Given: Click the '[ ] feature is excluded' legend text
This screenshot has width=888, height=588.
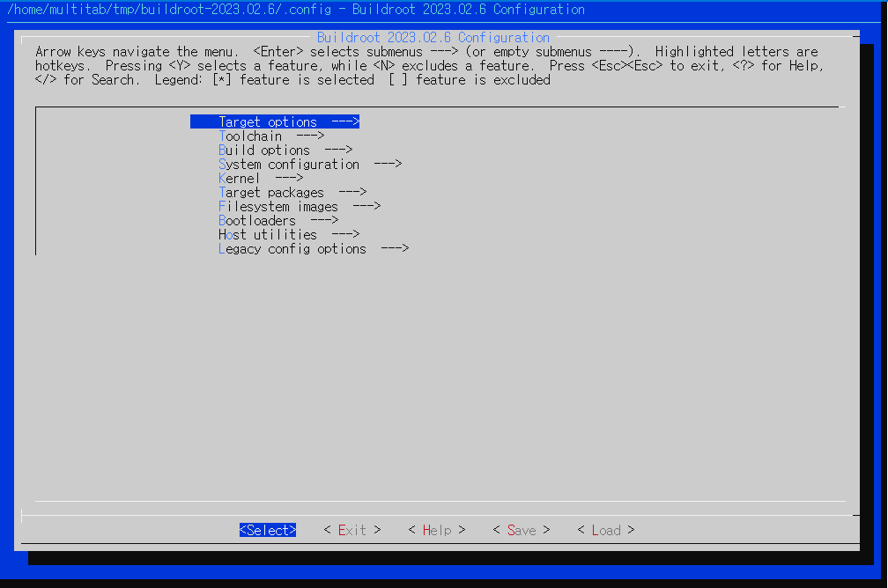Looking at the screenshot, I should [470, 80].
